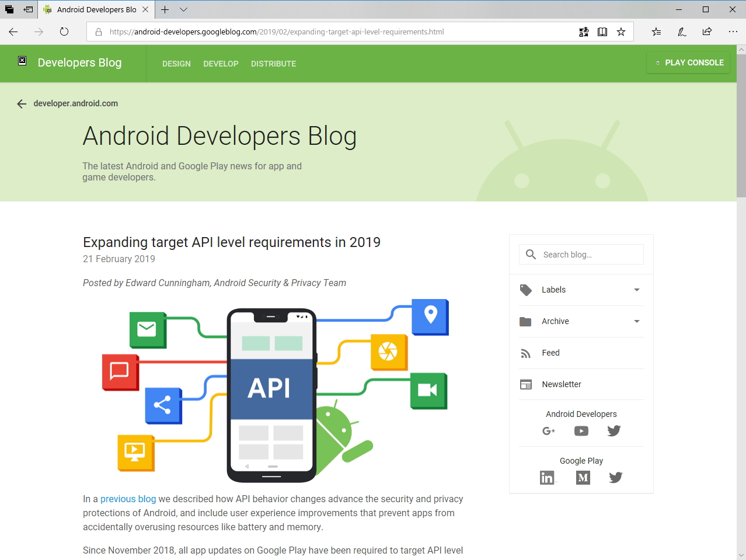Open Android Developers Twitter profile

[x=613, y=431]
